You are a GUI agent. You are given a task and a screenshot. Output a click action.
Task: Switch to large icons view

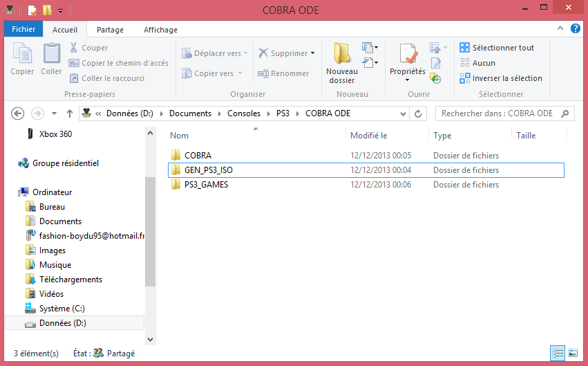tap(573, 354)
